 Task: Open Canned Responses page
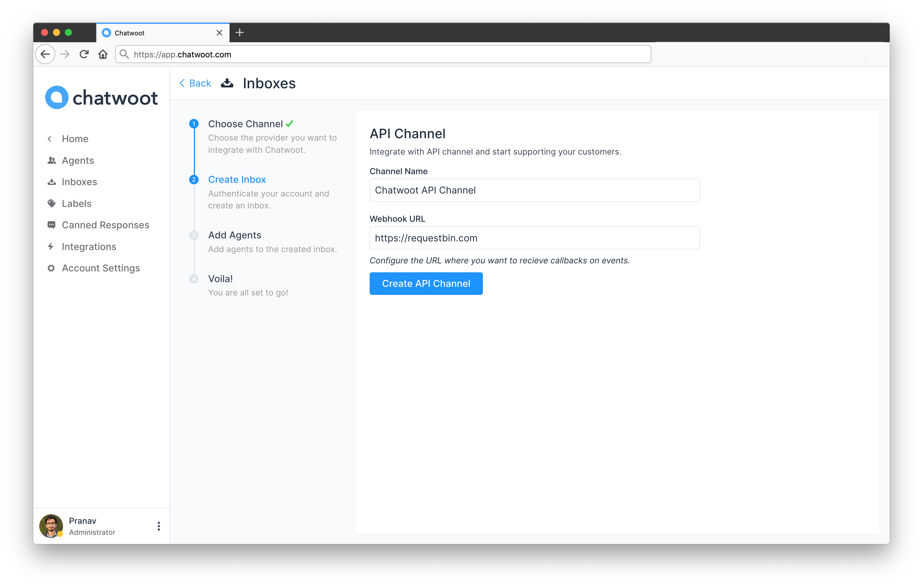[x=105, y=225]
